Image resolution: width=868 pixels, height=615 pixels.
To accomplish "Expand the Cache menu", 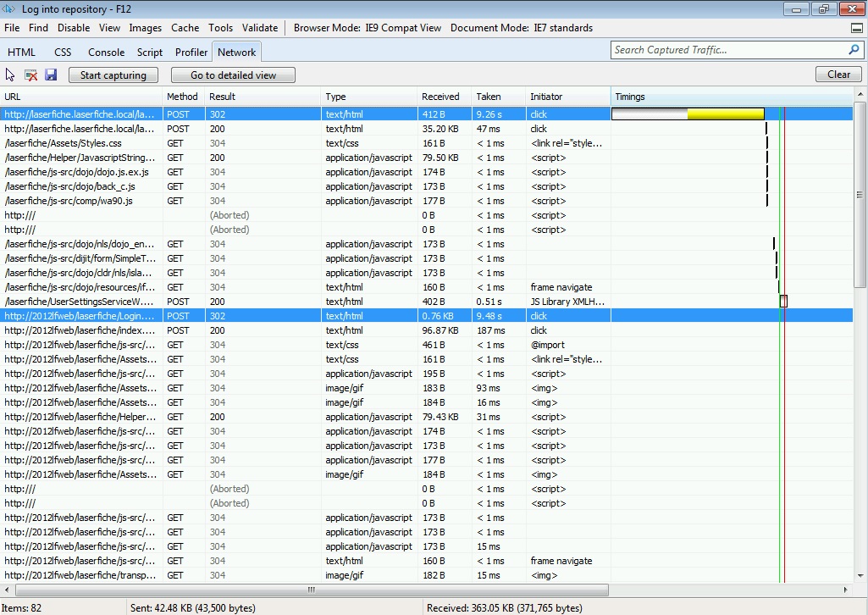I will [185, 28].
